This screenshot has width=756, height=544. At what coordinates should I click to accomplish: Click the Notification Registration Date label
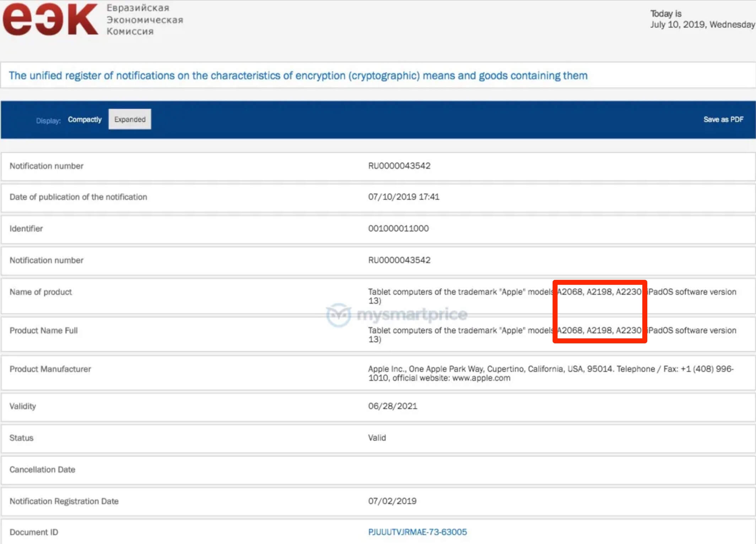tap(64, 501)
